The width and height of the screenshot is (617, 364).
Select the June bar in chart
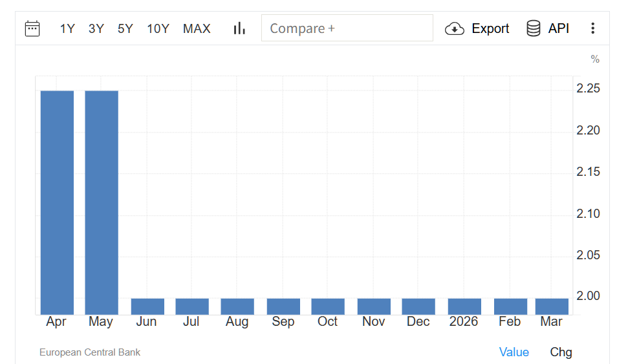pos(147,306)
